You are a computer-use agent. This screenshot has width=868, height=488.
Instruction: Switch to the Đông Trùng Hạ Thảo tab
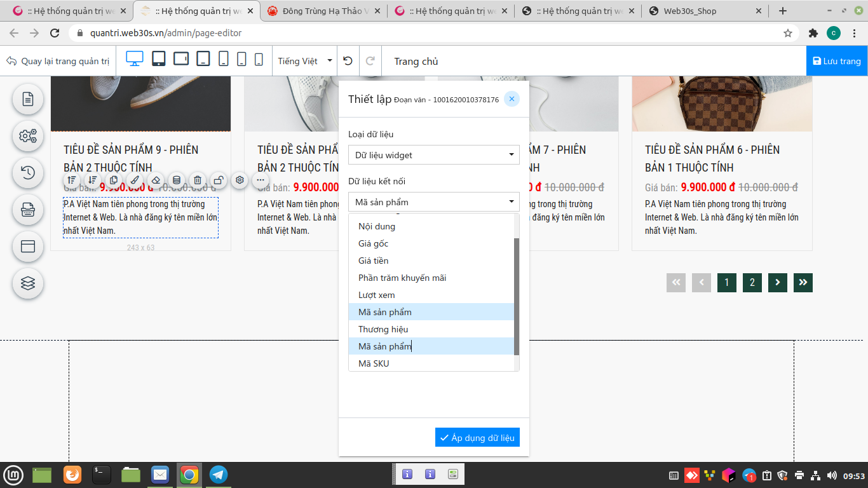[x=323, y=11]
